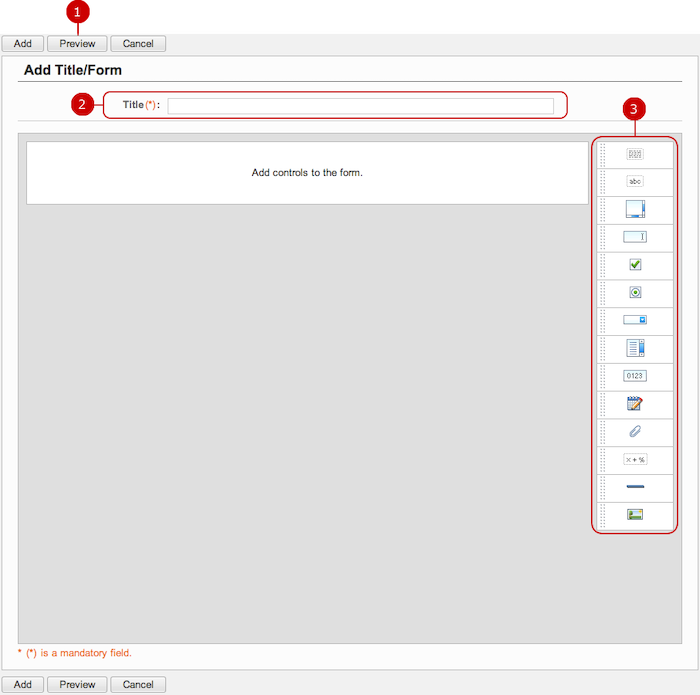700x695 pixels.
Task: Select the dropdown menu control icon
Action: (635, 320)
